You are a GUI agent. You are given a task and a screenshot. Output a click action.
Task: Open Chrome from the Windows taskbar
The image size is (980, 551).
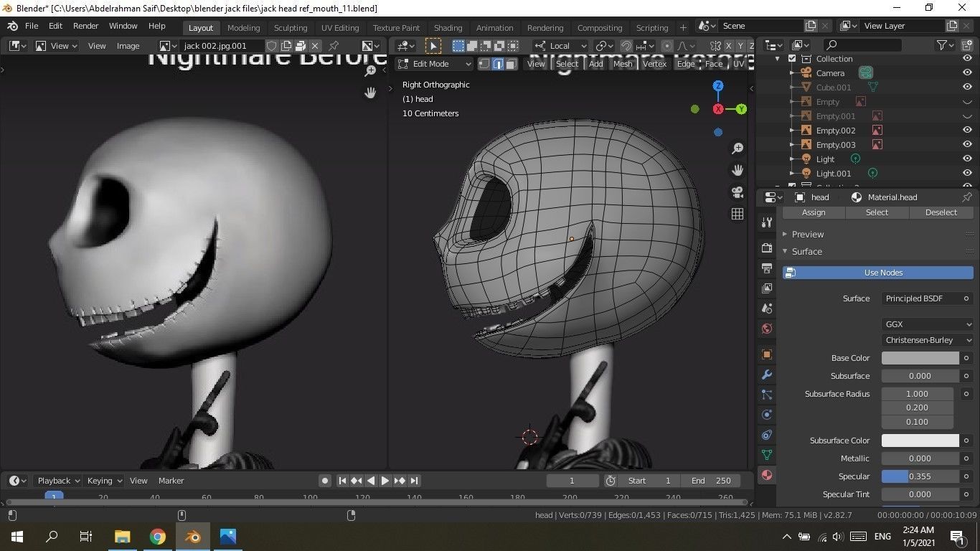[x=158, y=537]
